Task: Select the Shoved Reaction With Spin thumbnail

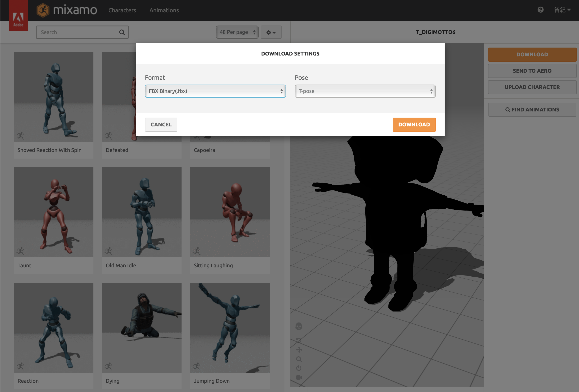Action: pos(54,97)
